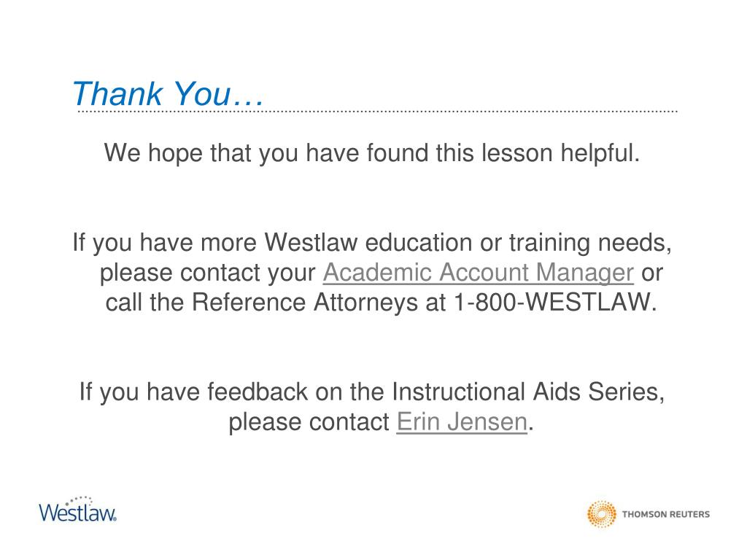Viewport: 747px width, 560px height.
Task: Click the dotted arc above Westlaw logo
Action: click(80, 501)
